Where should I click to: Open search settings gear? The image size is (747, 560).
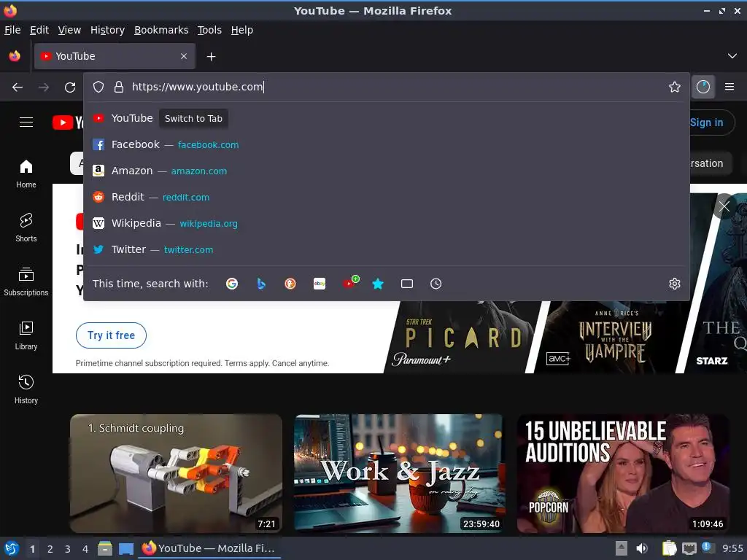pos(674,284)
